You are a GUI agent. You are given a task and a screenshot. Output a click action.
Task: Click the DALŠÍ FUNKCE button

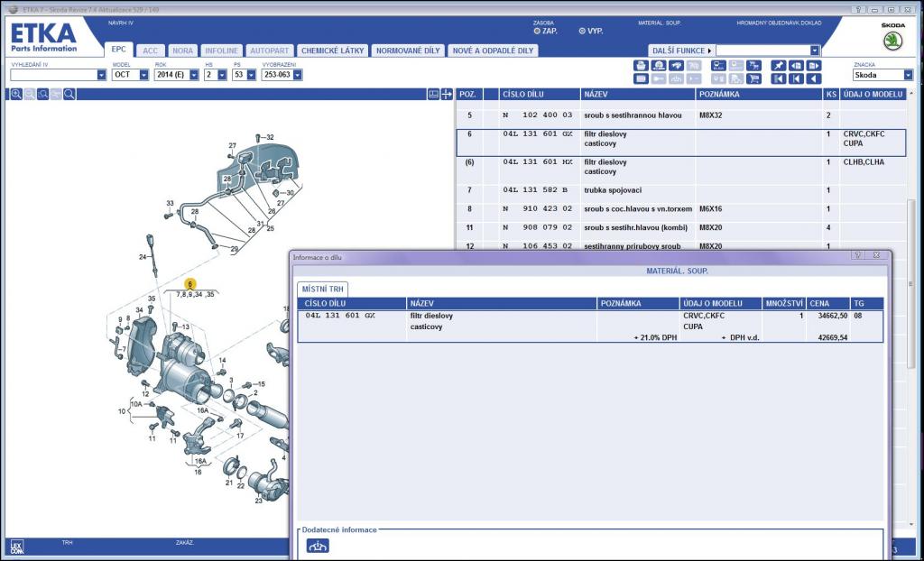click(681, 51)
